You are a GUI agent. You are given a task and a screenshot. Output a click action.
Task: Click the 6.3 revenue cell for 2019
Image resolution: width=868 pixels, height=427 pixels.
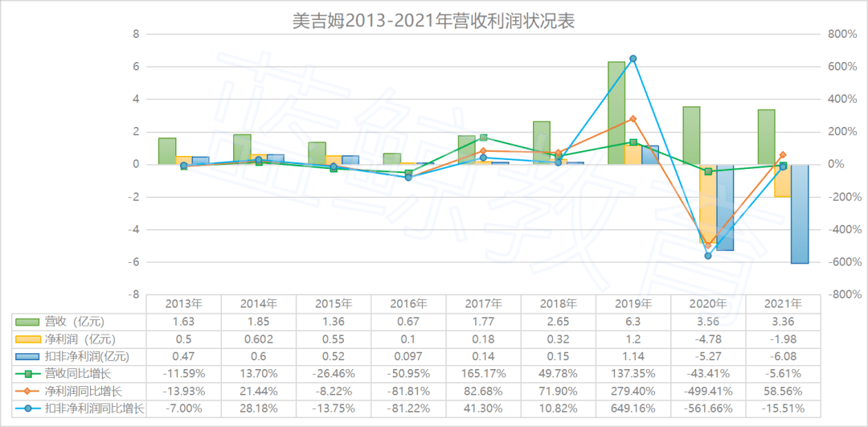[x=633, y=322]
